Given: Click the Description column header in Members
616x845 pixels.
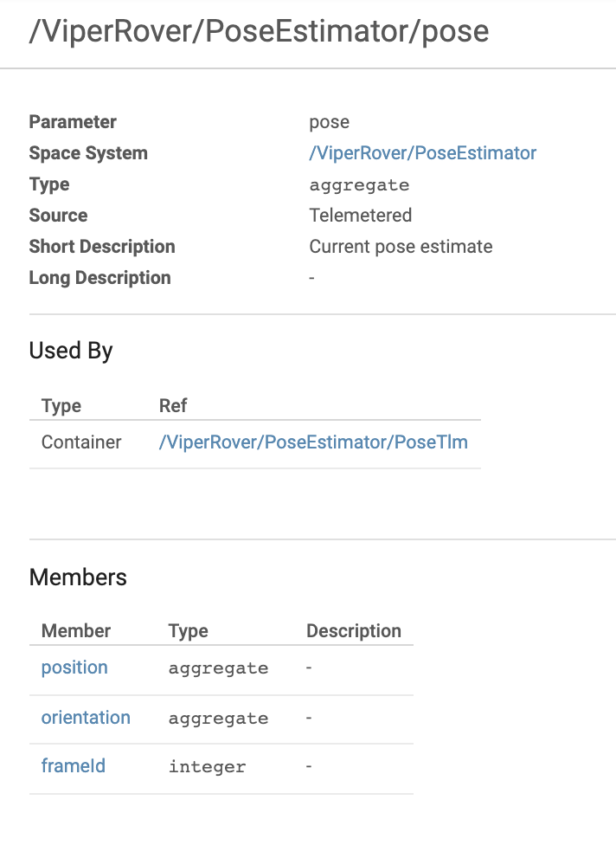Looking at the screenshot, I should tap(354, 630).
